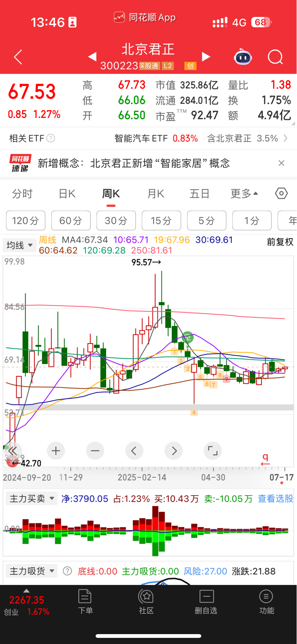This screenshot has height=644, width=297.
Task: Dismiss the 新增概念 news banner
Action: click(282, 163)
